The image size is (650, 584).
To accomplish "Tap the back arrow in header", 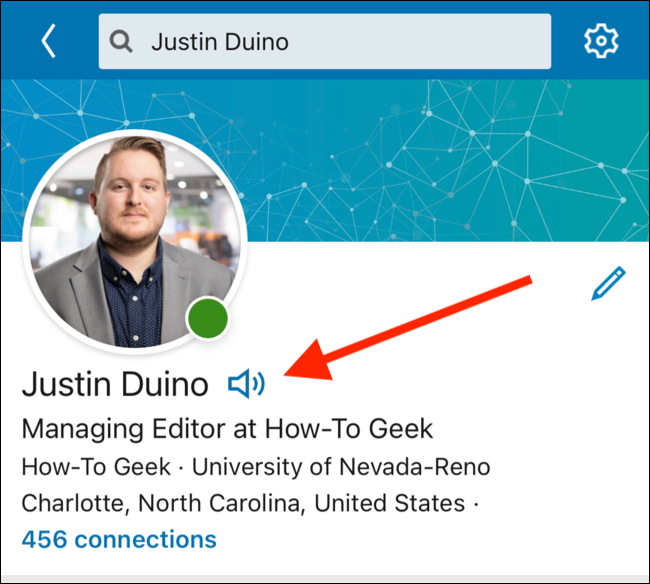I will click(49, 41).
